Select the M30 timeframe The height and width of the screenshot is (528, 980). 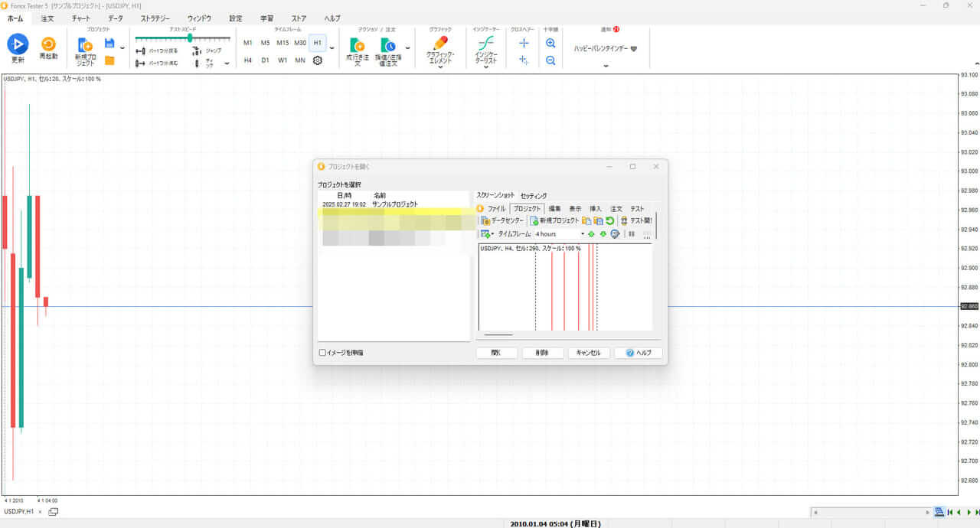[x=300, y=43]
